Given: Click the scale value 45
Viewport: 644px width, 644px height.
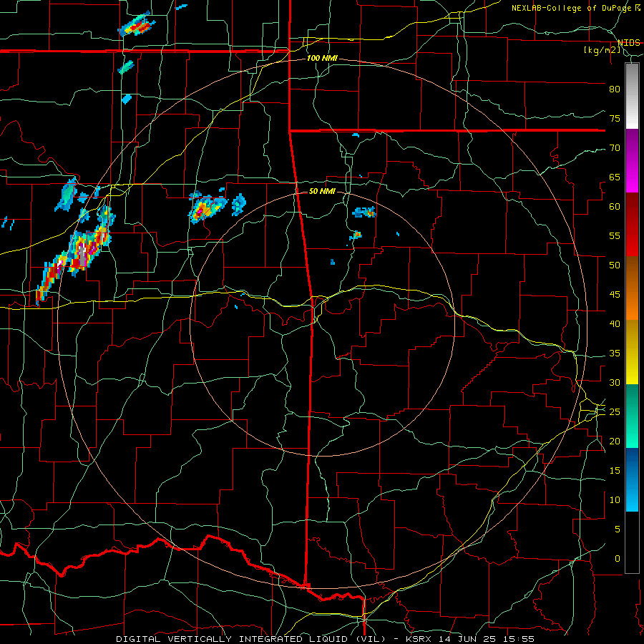Looking at the screenshot, I should (x=615, y=295).
